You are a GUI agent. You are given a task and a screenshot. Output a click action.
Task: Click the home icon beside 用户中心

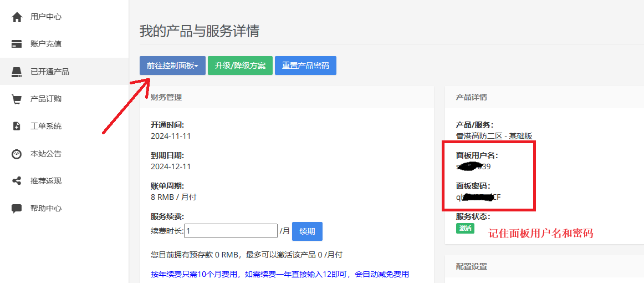(17, 17)
